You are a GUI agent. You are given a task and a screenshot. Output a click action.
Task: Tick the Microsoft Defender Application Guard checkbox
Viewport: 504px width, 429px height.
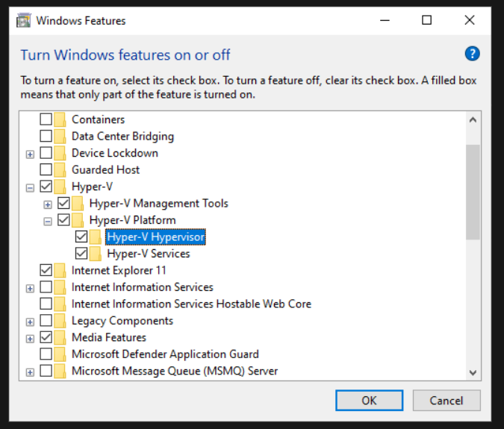[46, 354]
